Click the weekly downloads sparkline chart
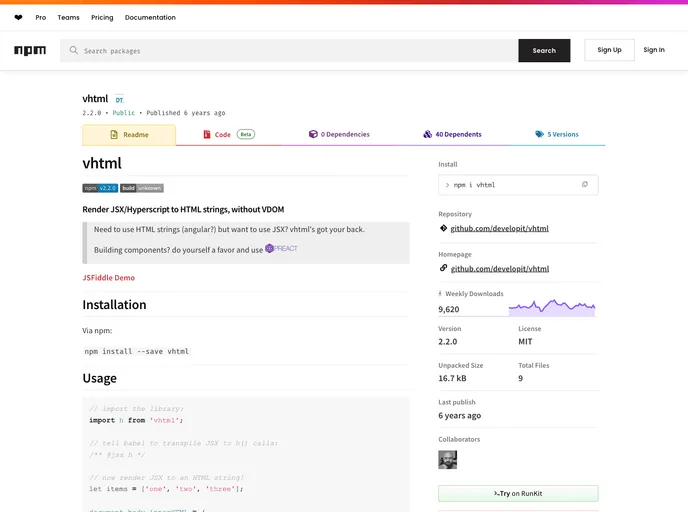Screen dimensions: 688x512 pos(552,308)
